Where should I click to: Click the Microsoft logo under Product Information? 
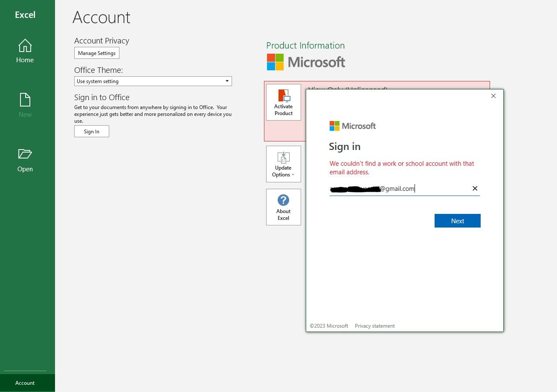coord(306,62)
